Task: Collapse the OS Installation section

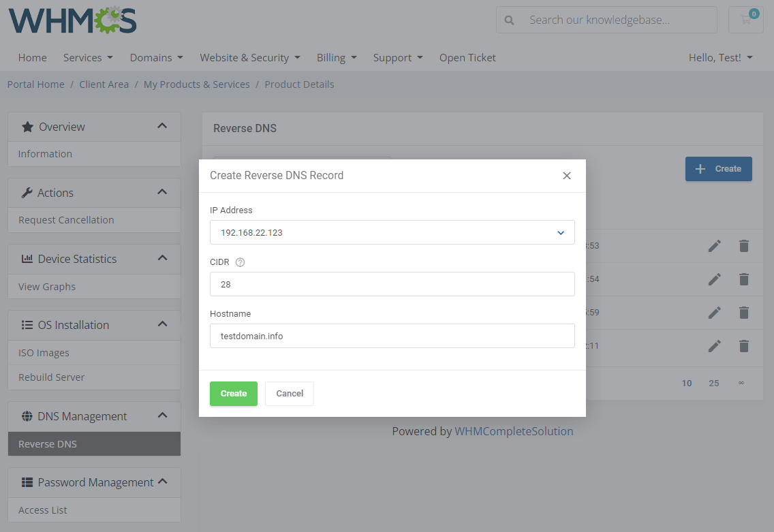Action: coord(162,324)
